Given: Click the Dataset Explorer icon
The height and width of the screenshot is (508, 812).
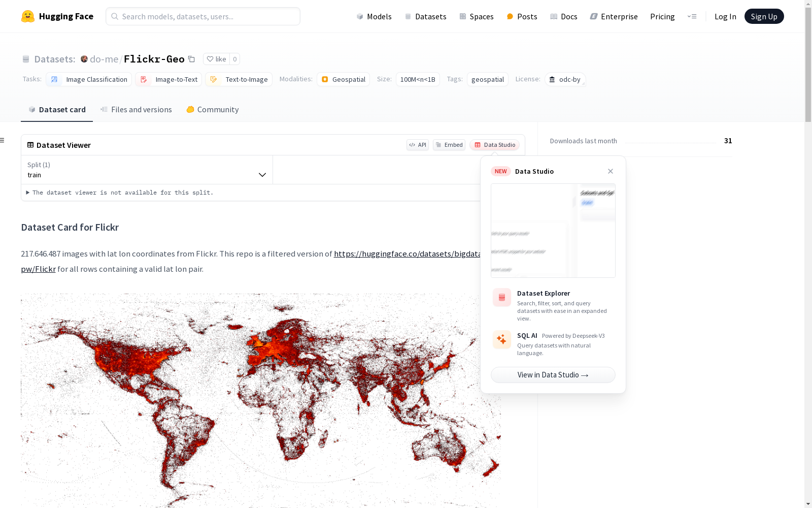Looking at the screenshot, I should 502,298.
